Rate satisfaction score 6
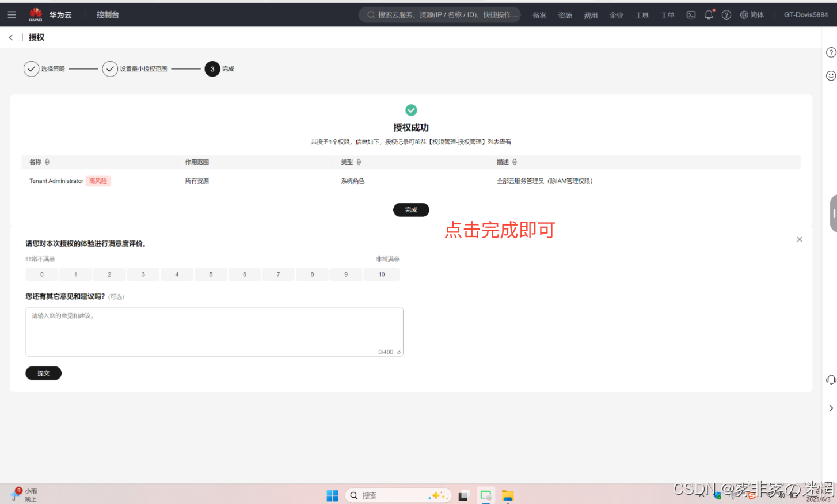Image resolution: width=837 pixels, height=504 pixels. (245, 274)
